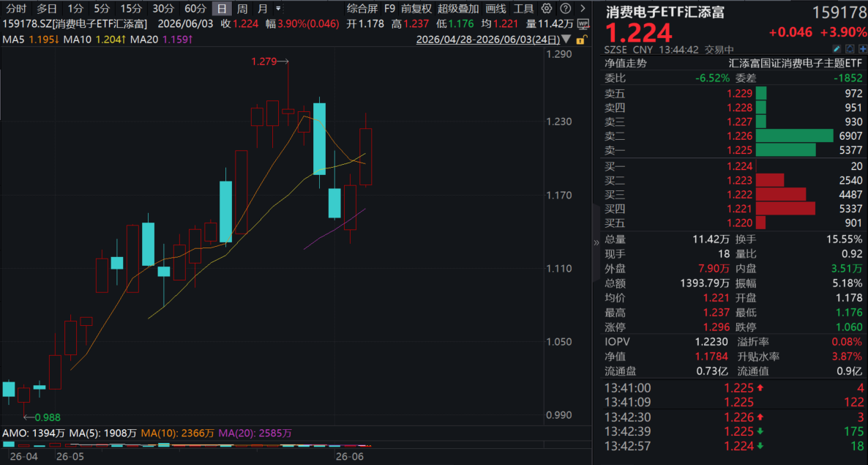
Task: Click the 0.988 low price marker
Action: pyautogui.click(x=48, y=417)
